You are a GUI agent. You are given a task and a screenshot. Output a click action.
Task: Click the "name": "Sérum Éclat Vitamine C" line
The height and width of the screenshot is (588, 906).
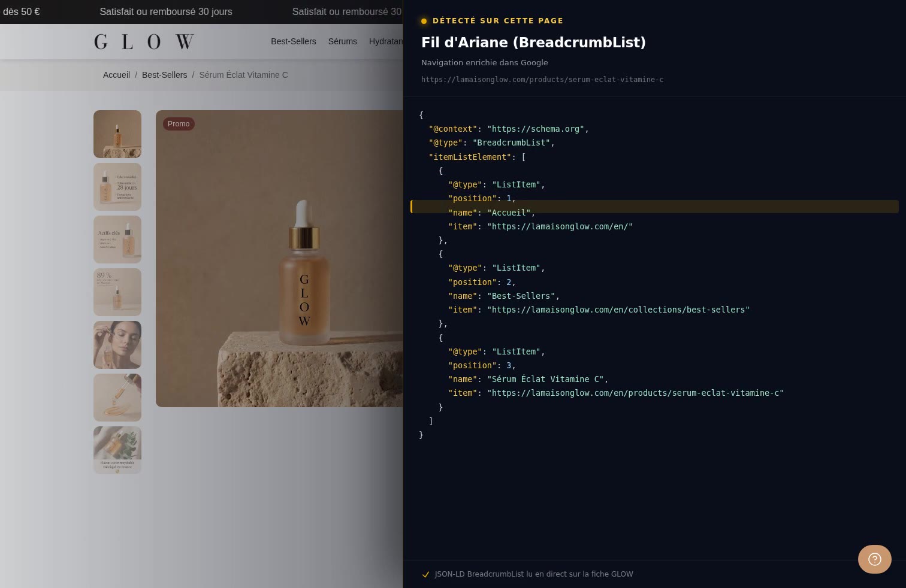528,379
